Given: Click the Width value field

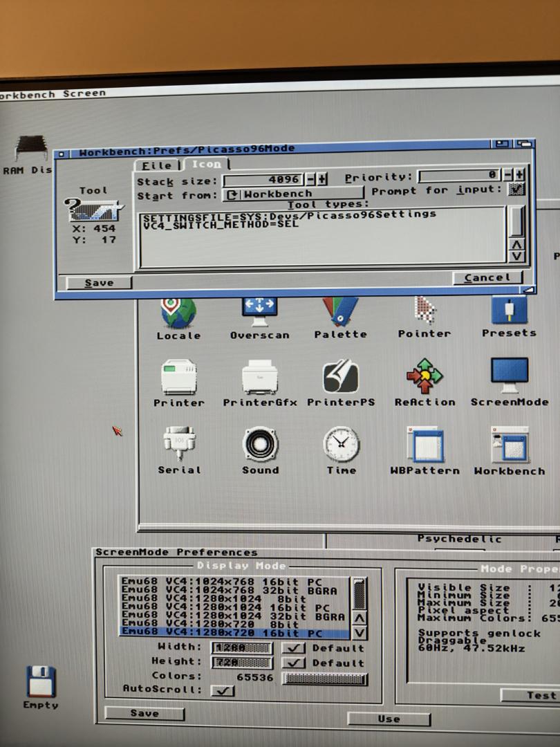Looking at the screenshot, I should click(242, 648).
